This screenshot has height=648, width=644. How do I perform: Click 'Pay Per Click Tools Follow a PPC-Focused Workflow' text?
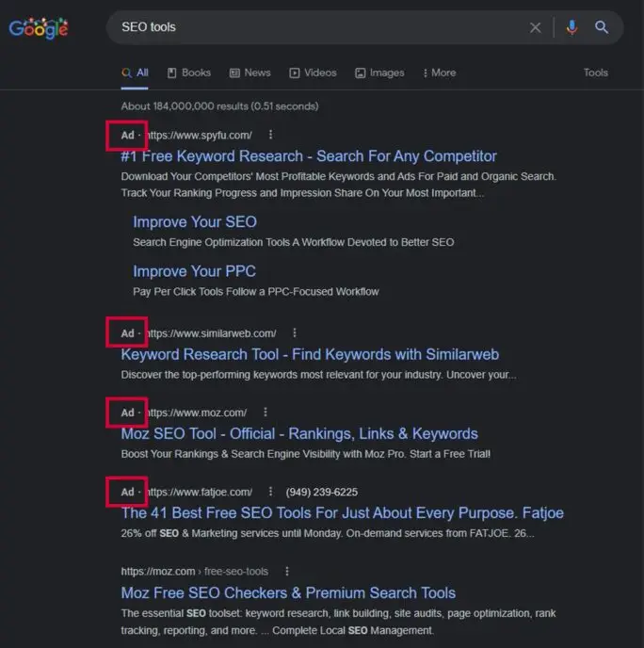click(256, 291)
